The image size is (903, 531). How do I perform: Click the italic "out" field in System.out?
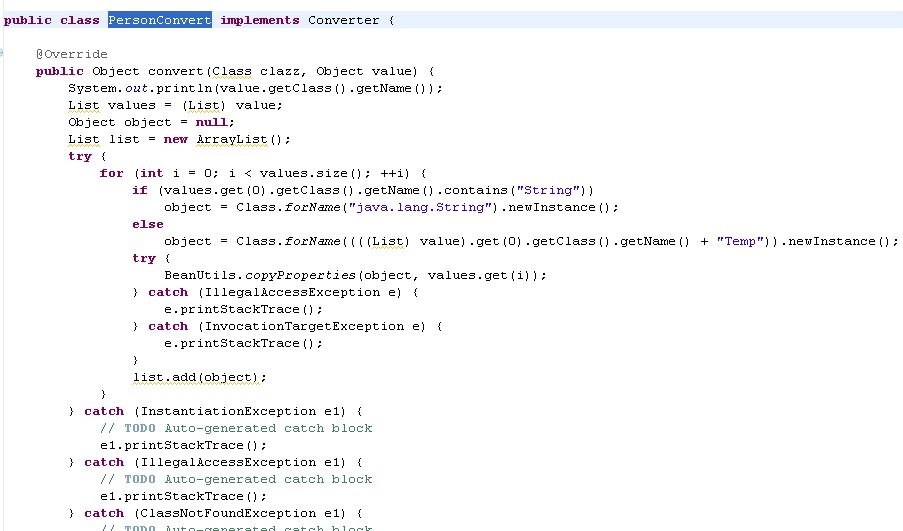[x=136, y=88]
